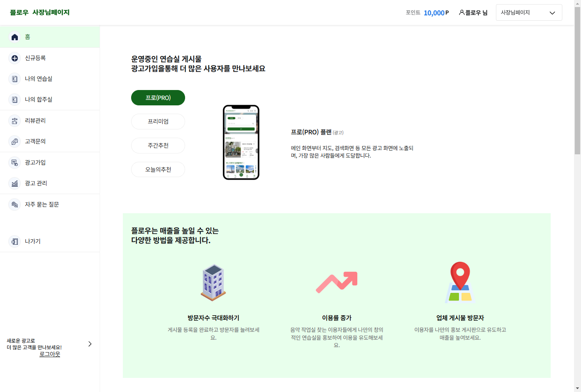Image resolution: width=581 pixels, height=392 pixels.
Task: Click the 고객문의 chat icon
Action: coord(15,141)
